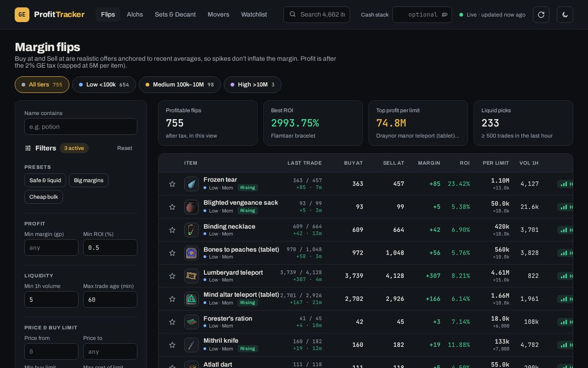Click volume bars icon in Mithril knife row
Viewport: 588px width, 368px height.
563,345
